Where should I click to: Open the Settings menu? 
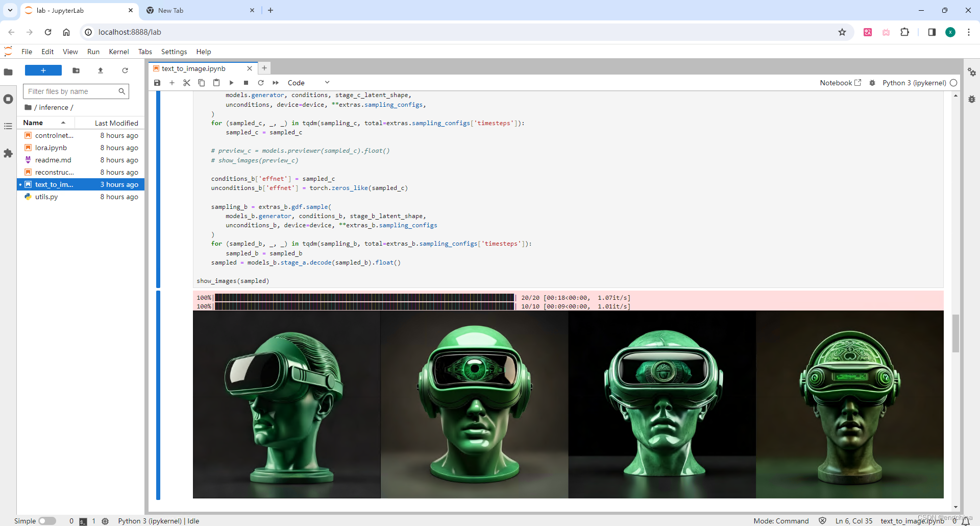[174, 52]
